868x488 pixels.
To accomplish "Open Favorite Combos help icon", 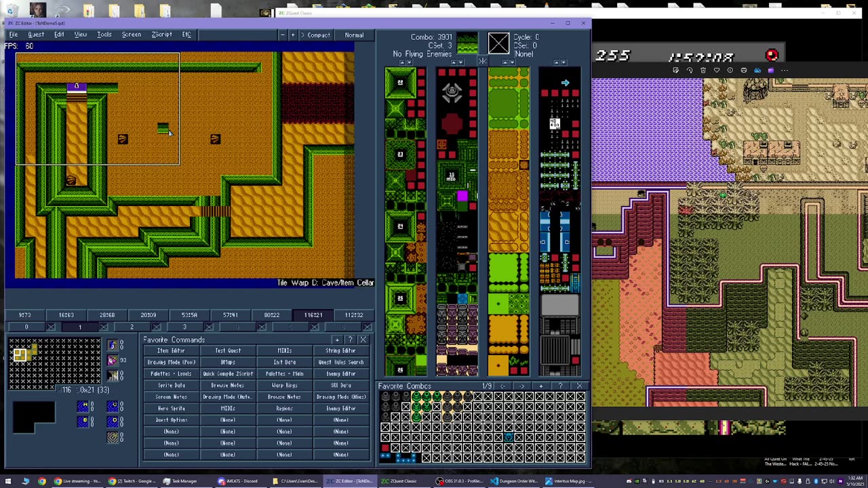I will [560, 386].
